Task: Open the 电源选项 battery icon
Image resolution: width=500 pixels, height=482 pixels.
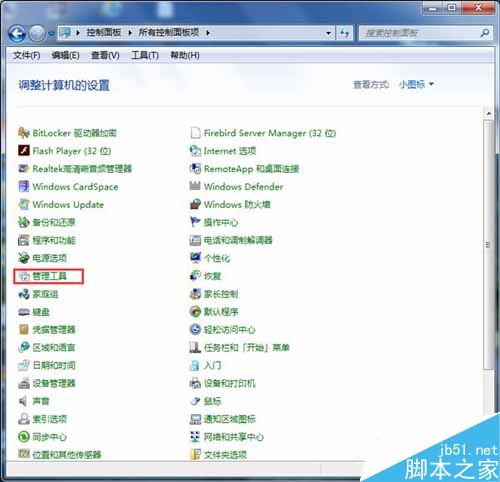Action: (24, 258)
